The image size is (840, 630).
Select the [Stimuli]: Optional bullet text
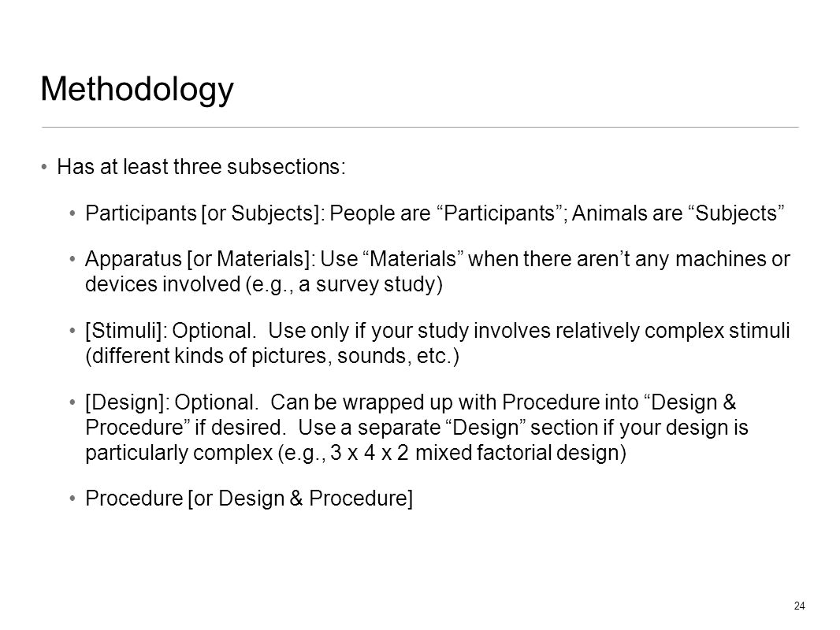(x=437, y=331)
